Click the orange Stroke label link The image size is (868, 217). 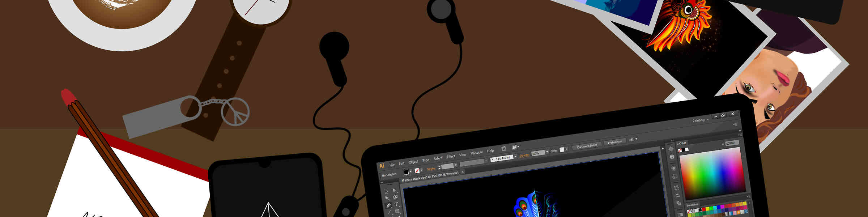(431, 169)
